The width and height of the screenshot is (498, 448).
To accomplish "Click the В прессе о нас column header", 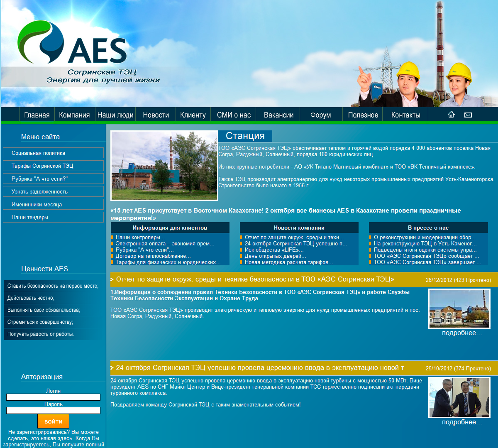I will point(428,228).
